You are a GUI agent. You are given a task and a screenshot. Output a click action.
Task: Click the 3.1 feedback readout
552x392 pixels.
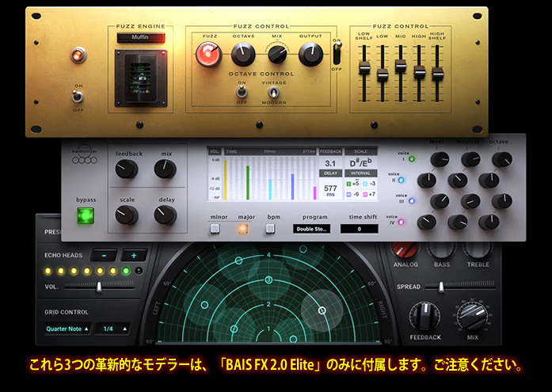(x=330, y=163)
